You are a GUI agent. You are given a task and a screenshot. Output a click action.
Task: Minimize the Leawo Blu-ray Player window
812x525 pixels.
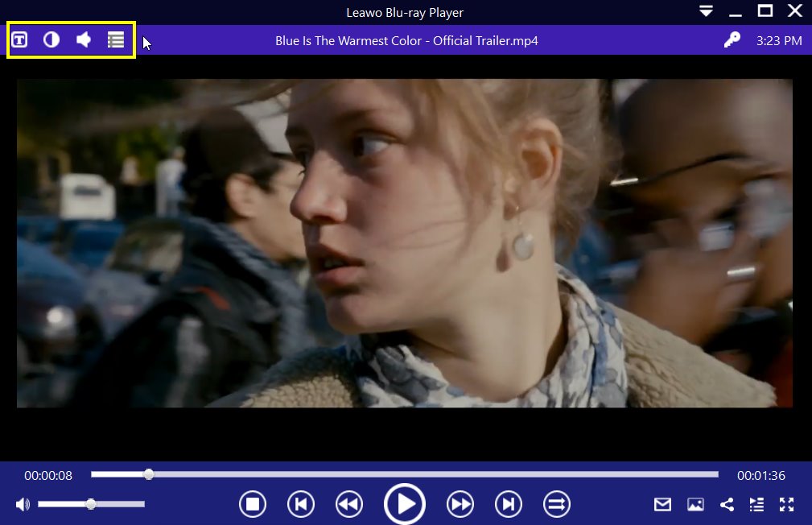[736, 15]
